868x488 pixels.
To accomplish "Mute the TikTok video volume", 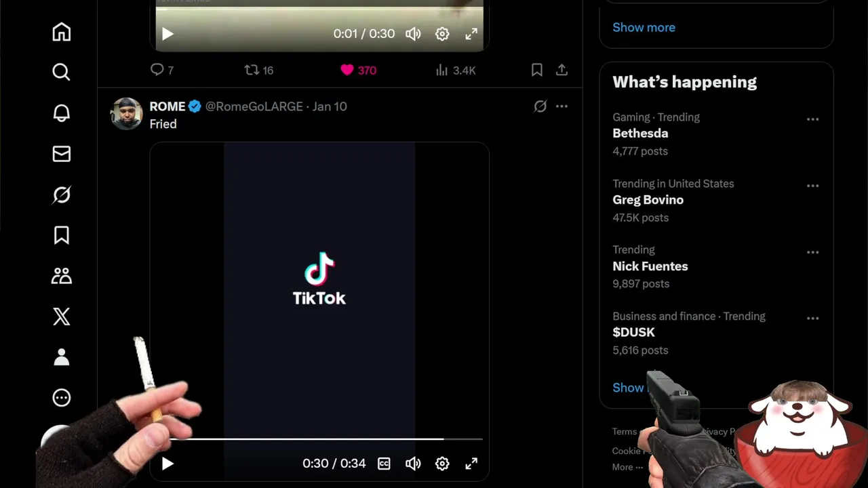I will [413, 464].
